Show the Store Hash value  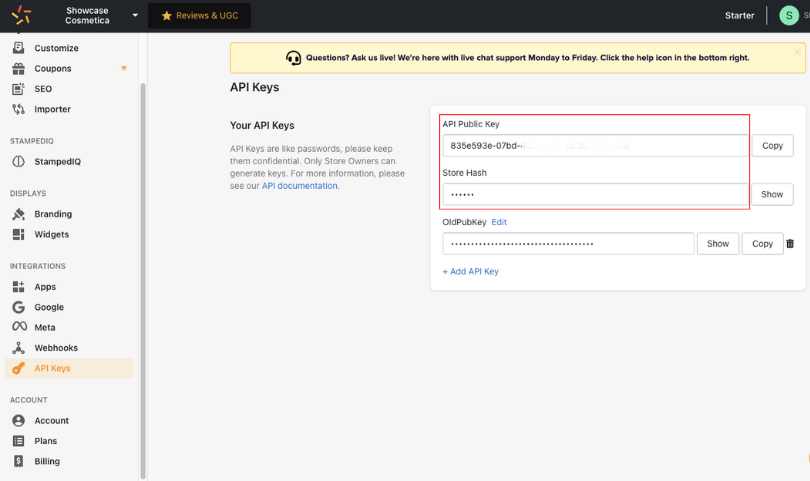tap(772, 194)
